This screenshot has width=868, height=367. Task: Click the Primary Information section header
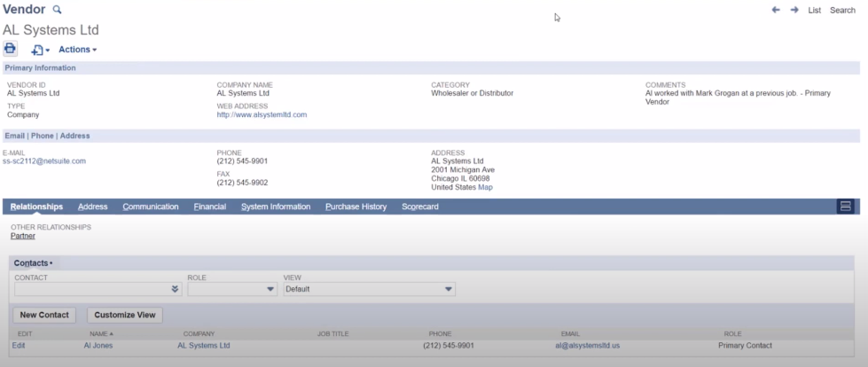[41, 68]
